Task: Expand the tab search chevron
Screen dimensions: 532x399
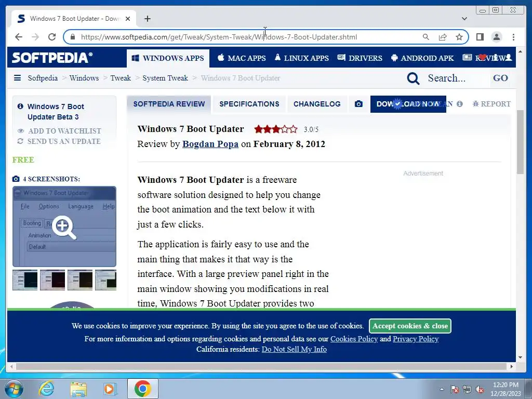Action: [x=464, y=19]
